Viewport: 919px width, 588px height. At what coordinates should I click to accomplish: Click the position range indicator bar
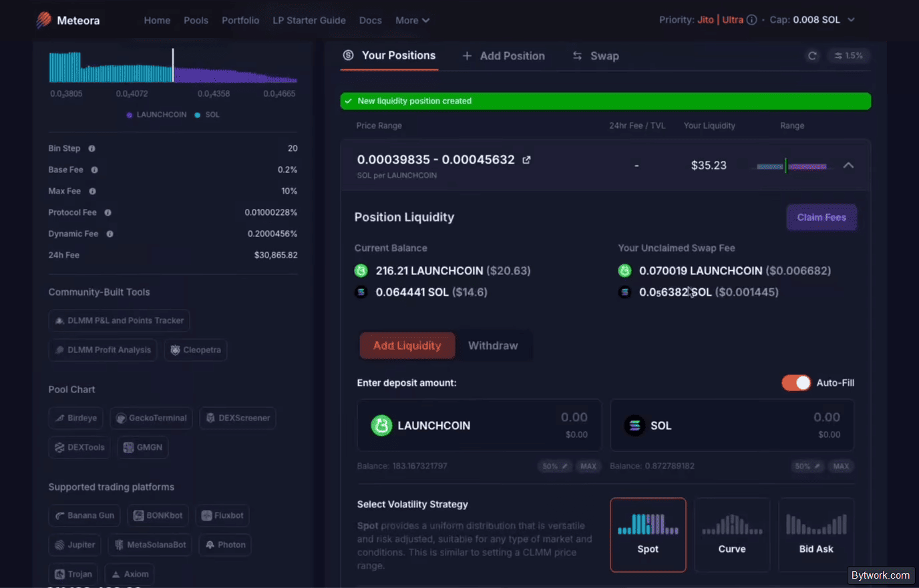792,166
